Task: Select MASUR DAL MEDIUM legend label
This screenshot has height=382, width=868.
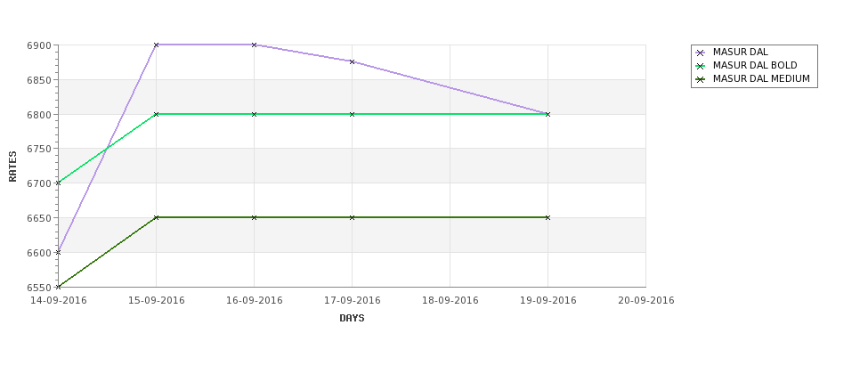Action: click(x=761, y=78)
